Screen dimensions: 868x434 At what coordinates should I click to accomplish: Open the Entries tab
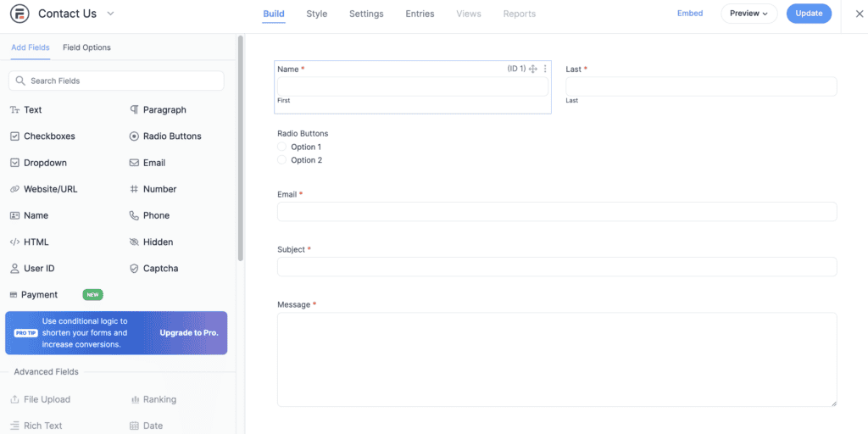[x=420, y=14]
